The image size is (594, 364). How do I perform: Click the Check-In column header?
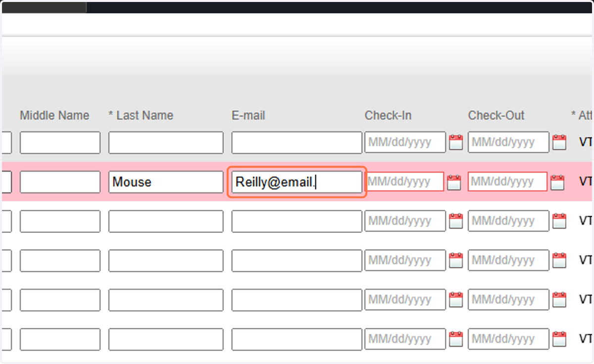(388, 115)
